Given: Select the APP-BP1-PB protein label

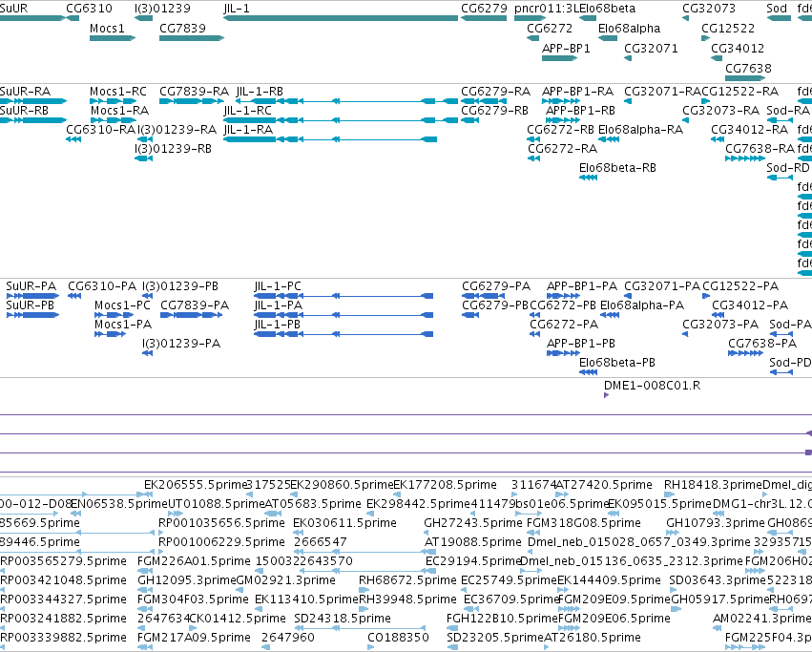Looking at the screenshot, I should 581,344.
